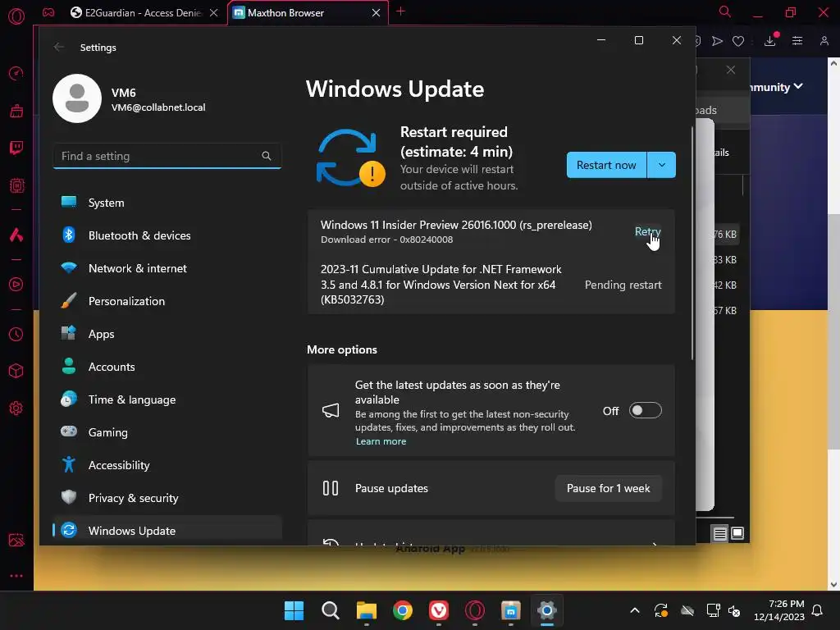Expand the Restart now dropdown arrow

(x=662, y=165)
